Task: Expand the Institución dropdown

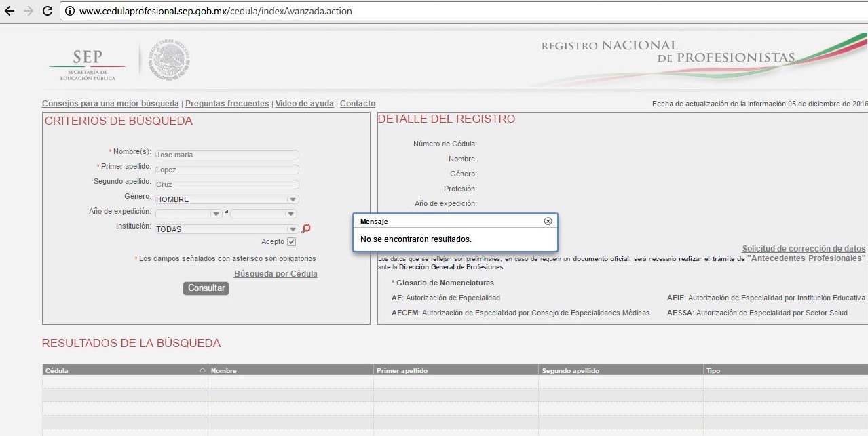Action: (293, 229)
